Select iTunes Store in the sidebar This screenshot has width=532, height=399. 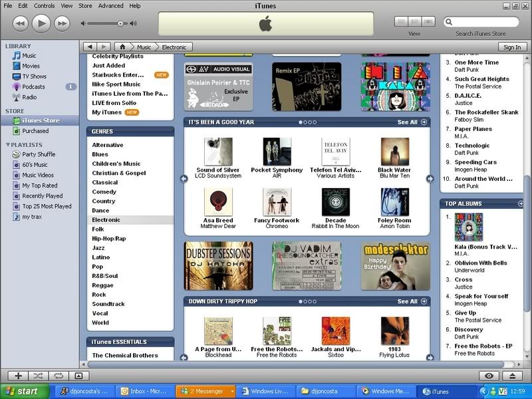(40, 120)
